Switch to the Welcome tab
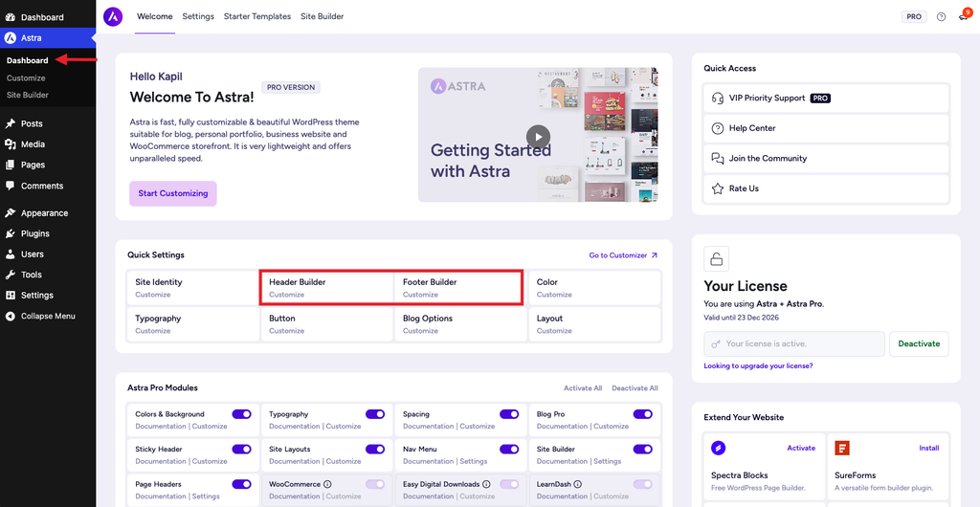 point(154,16)
